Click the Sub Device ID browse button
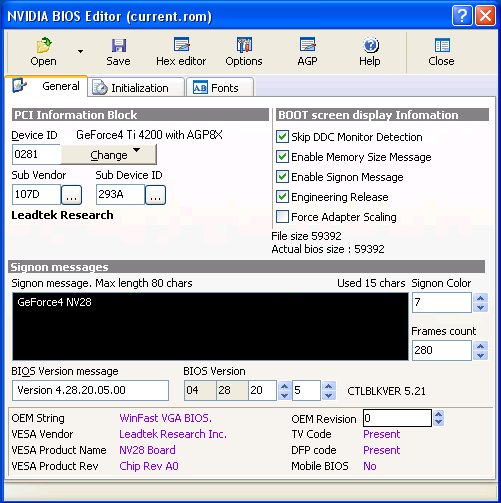The image size is (501, 503). [x=155, y=195]
